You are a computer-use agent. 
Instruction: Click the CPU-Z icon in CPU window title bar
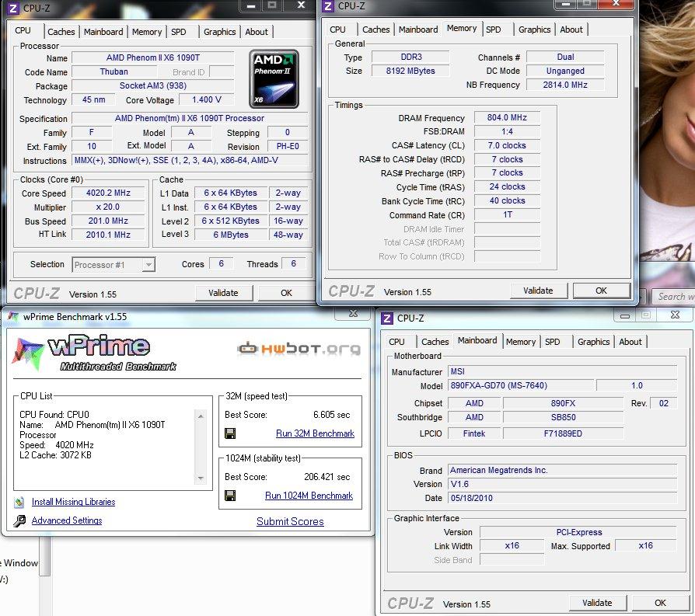tap(13, 8)
